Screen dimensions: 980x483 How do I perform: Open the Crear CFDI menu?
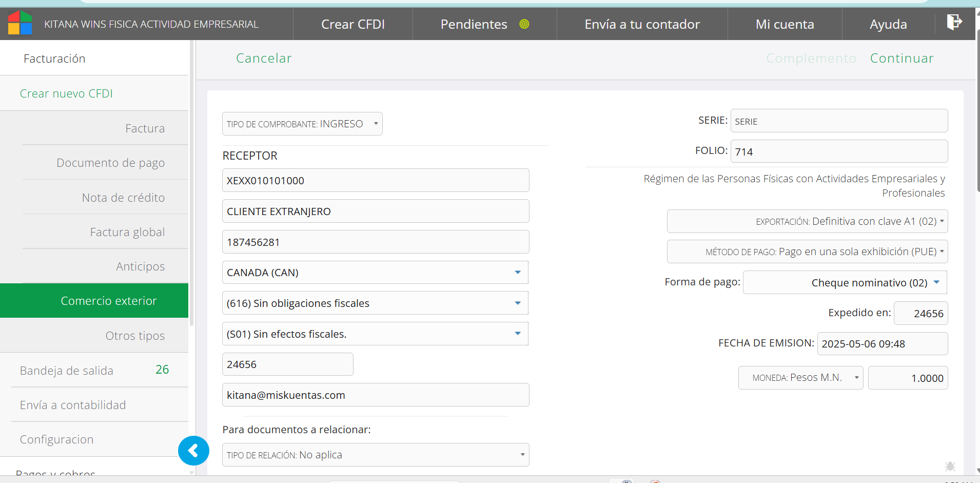(352, 24)
